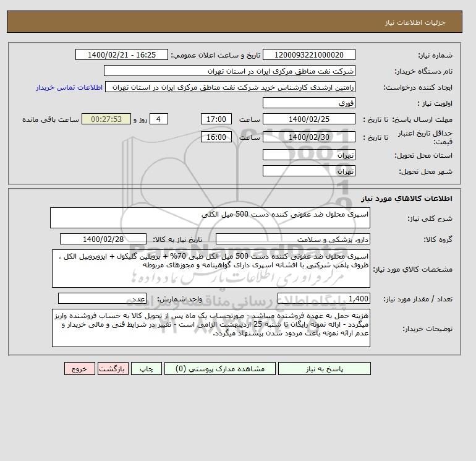The height and width of the screenshot is (461, 476).
Task: Click price validity date 1400/02/30
Action: (x=308, y=137)
